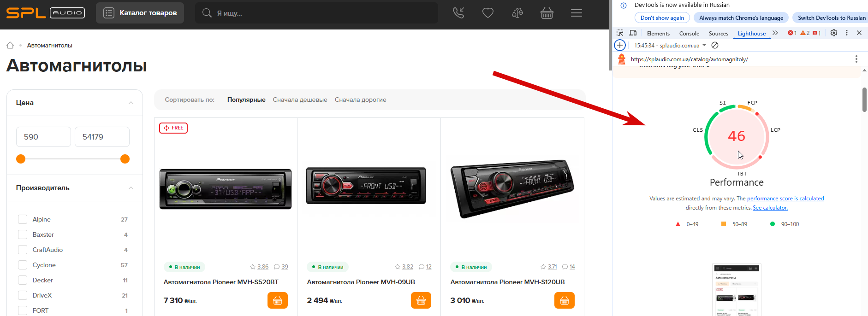Open DevTools three-dot customize menu
This screenshot has height=316, width=868.
point(847,33)
